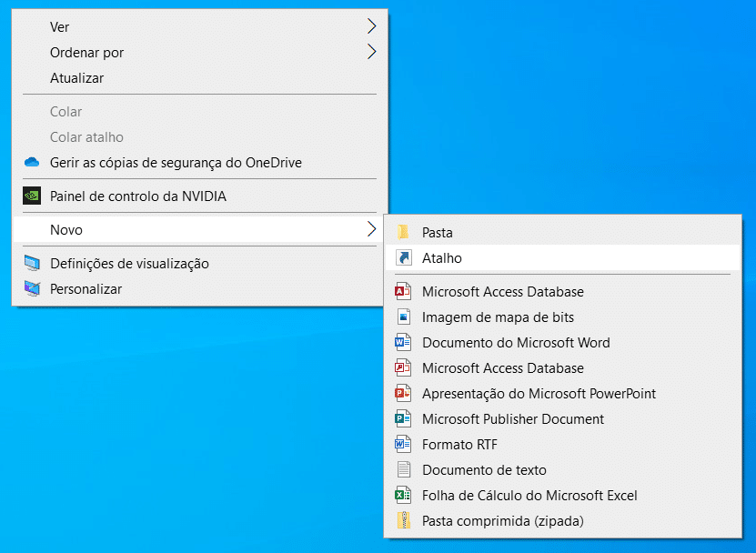The height and width of the screenshot is (553, 756).
Task: Click the yellow Pasta folder icon
Action: pyautogui.click(x=403, y=232)
